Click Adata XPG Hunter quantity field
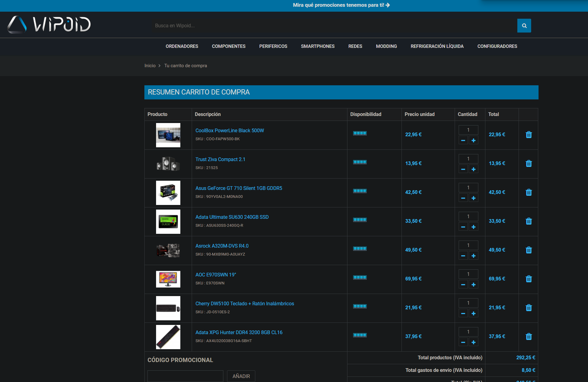Image resolution: width=588 pixels, height=382 pixels. click(468, 332)
